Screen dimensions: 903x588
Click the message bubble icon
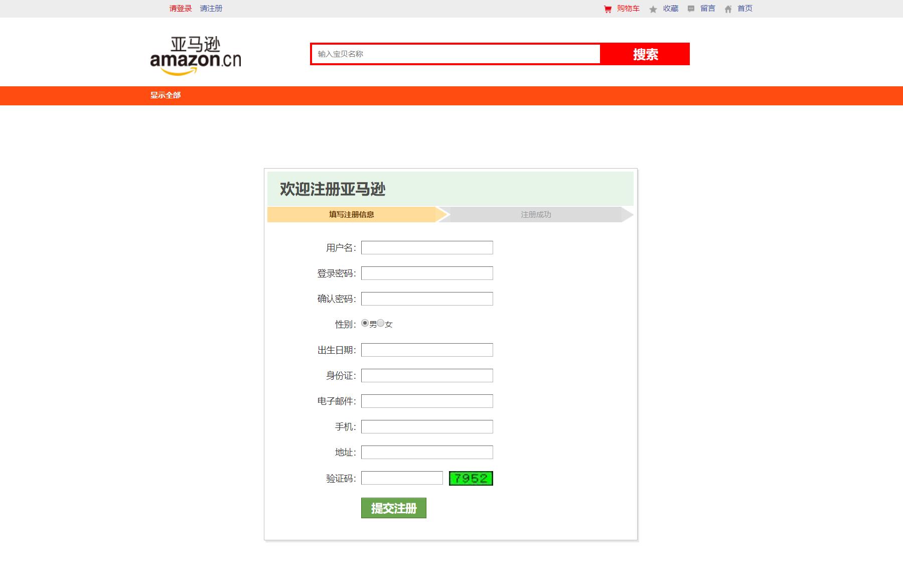[x=691, y=9]
